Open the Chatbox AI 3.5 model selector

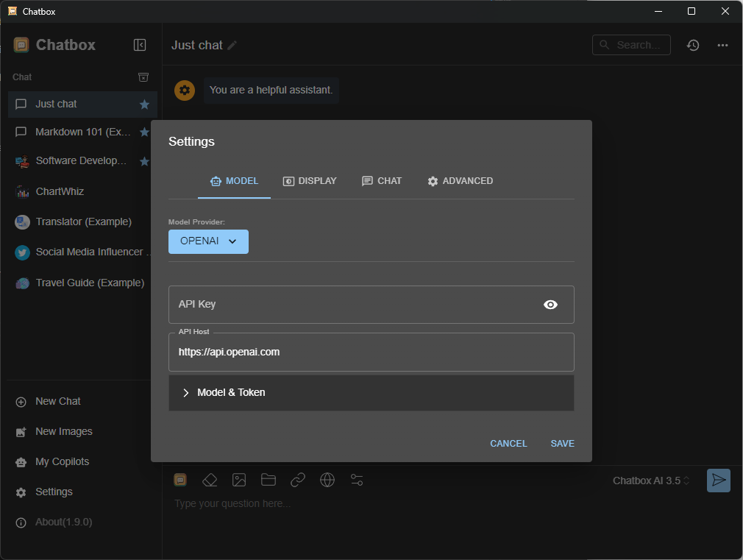650,481
